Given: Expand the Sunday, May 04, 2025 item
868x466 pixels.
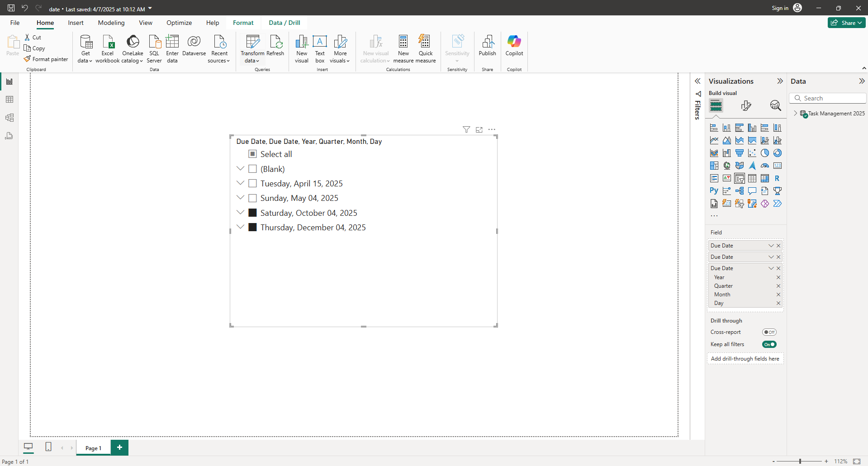Looking at the screenshot, I should point(241,198).
